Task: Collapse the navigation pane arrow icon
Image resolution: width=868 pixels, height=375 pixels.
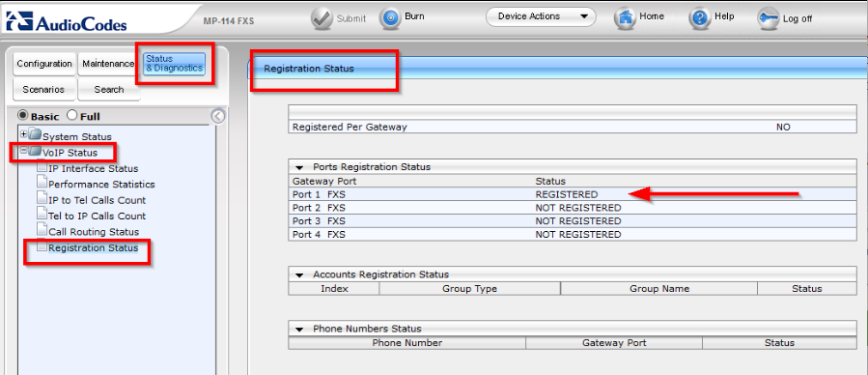Action: click(218, 116)
